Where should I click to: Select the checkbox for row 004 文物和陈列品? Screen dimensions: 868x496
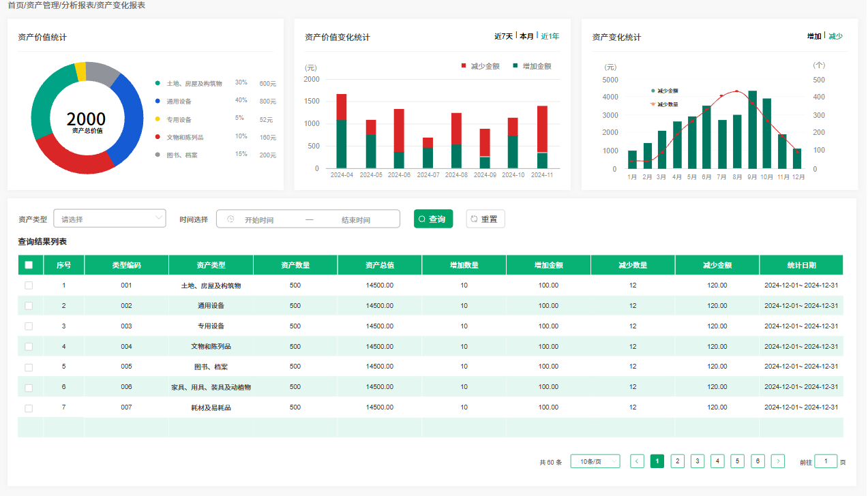29,346
